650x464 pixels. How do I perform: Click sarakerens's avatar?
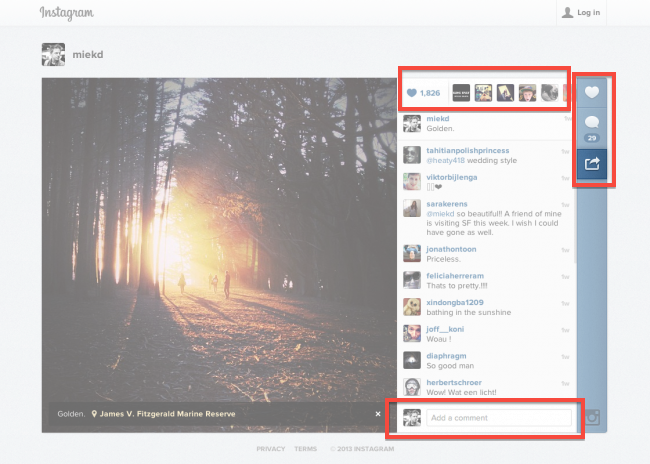412,208
